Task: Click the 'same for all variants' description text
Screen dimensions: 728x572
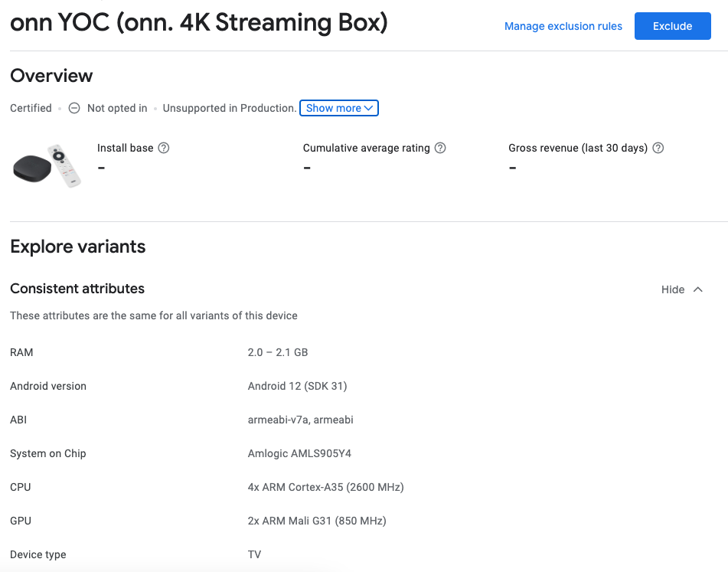Action: [154, 315]
